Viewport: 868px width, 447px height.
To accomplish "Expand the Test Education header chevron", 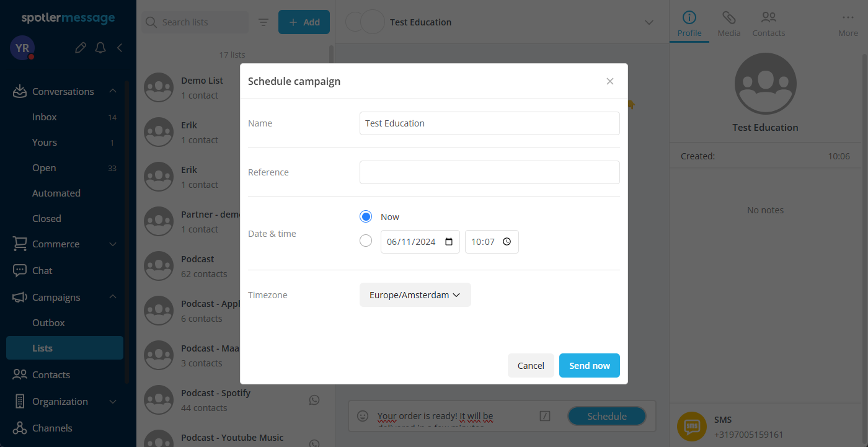I will (x=649, y=22).
